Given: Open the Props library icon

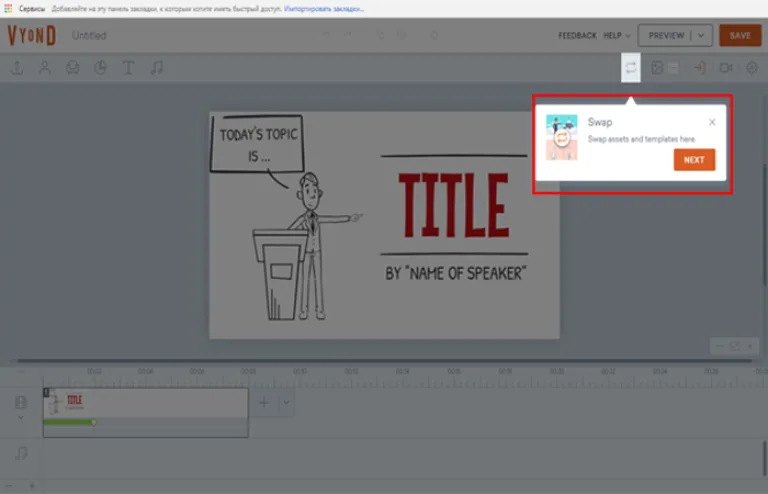Looking at the screenshot, I should [x=72, y=68].
